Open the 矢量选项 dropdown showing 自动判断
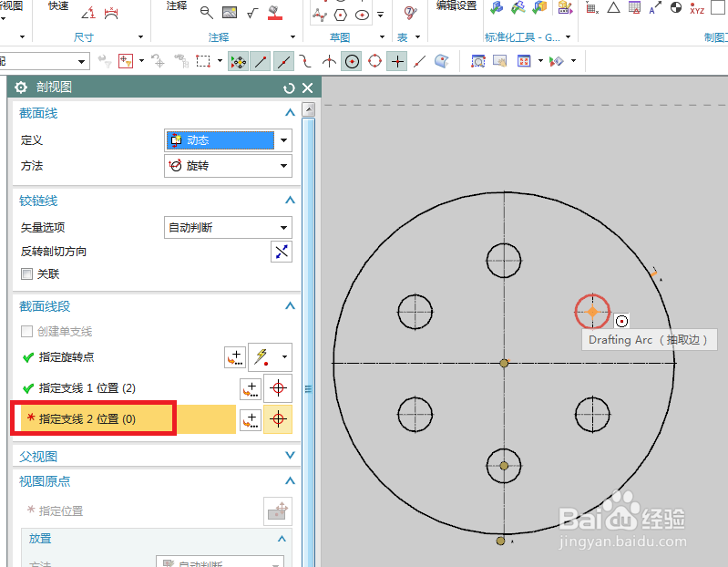728x567 pixels. 228,228
